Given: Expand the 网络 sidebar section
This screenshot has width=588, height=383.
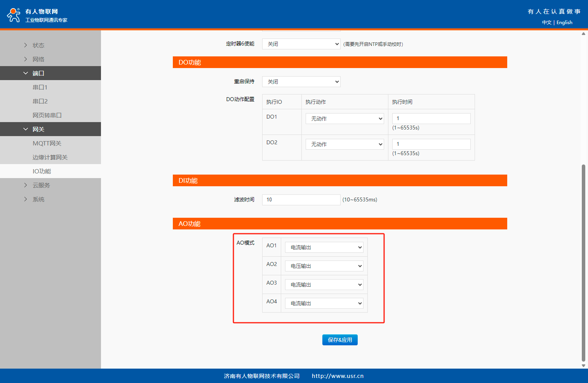Looking at the screenshot, I should pyautogui.click(x=38, y=59).
